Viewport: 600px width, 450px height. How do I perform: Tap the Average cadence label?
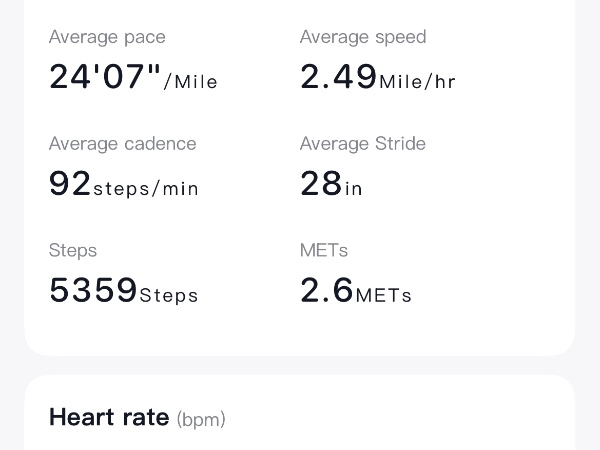122,144
